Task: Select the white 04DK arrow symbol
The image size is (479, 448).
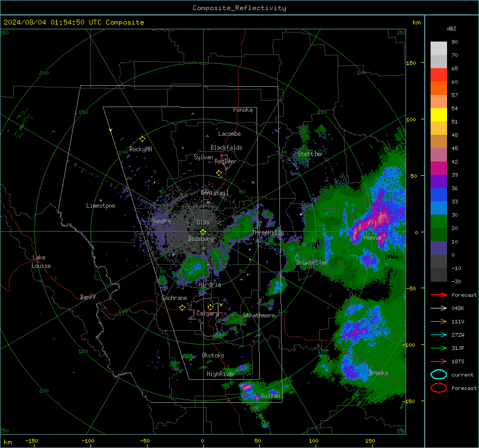Action: click(439, 308)
